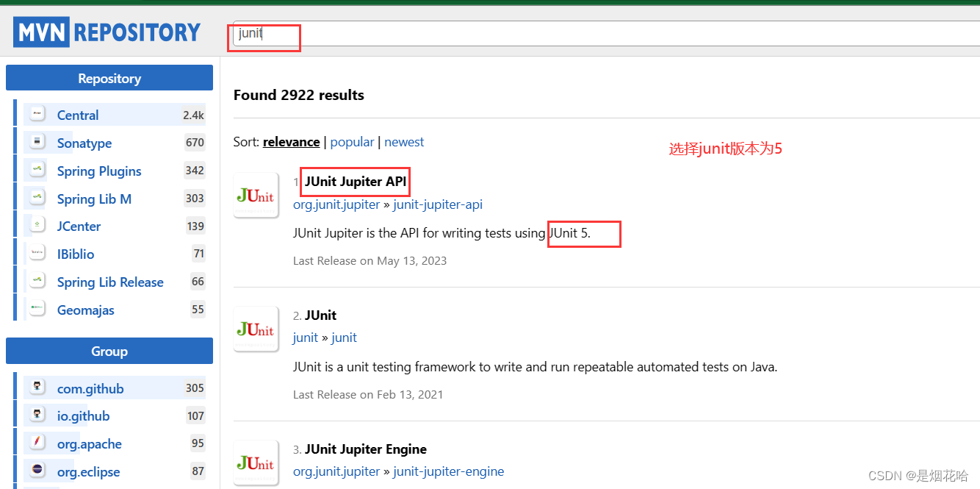Open the Central repository link
Viewport: 980px width, 489px height.
click(x=78, y=115)
